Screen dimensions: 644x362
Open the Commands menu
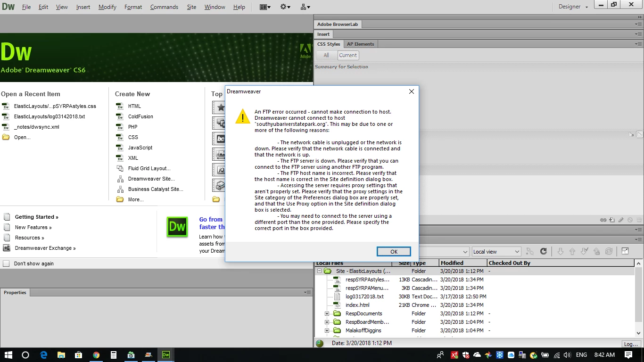[164, 7]
